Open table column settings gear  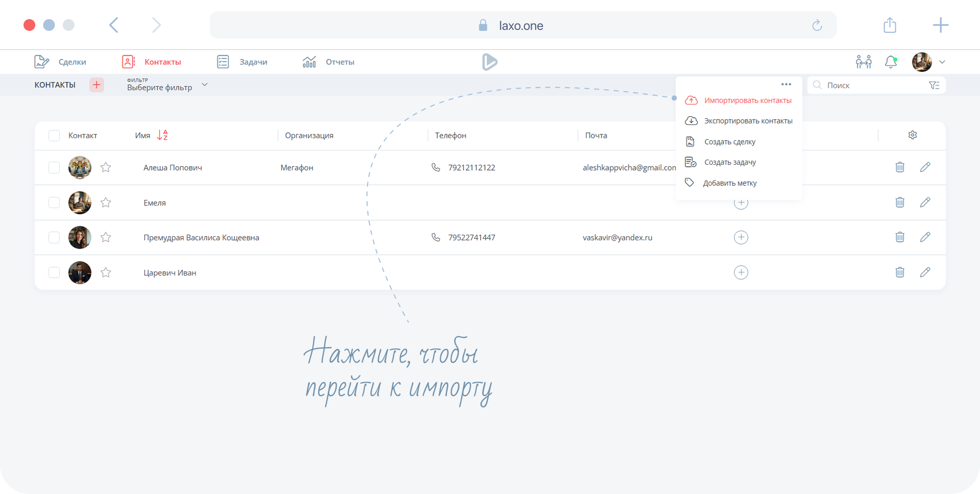(912, 135)
